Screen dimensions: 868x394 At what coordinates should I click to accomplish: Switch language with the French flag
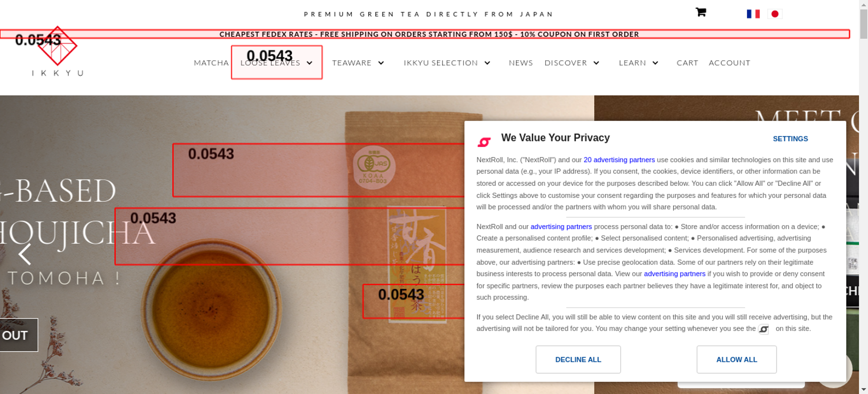coord(753,14)
